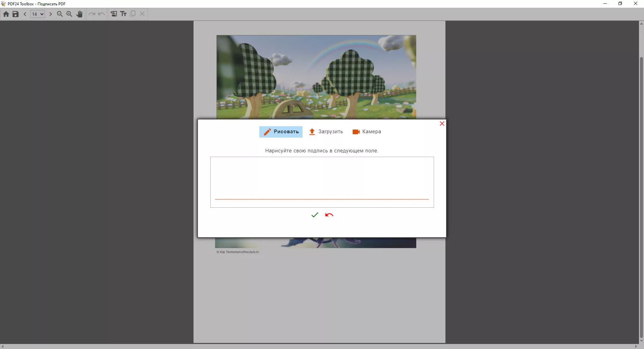Click the scroll down arrow at the bottom right
The image size is (644, 349).
pyautogui.click(x=641, y=341)
